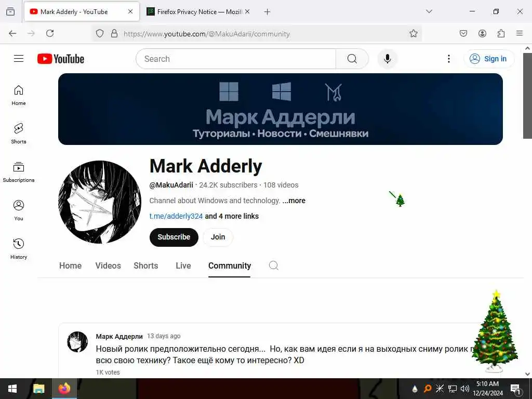Switch to the Live tab
Screen dimensions: 532x399
pos(183,265)
